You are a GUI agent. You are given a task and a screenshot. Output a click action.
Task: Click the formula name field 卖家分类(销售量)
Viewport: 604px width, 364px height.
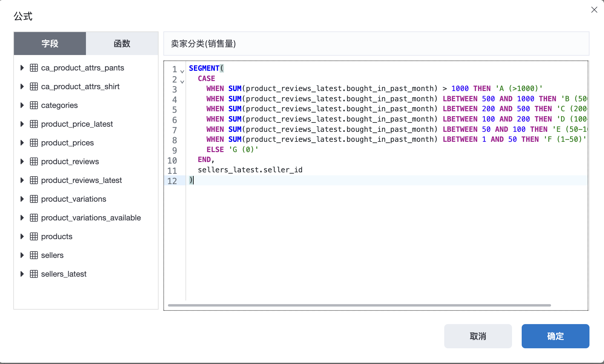tap(376, 44)
